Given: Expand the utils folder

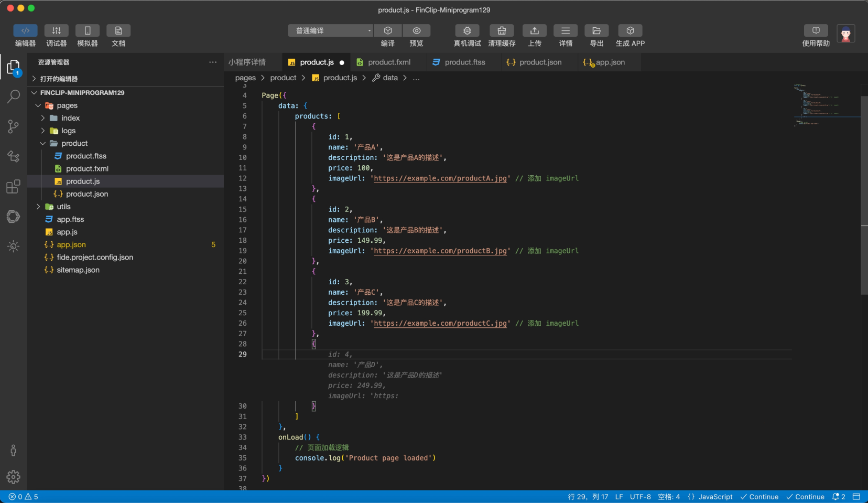Looking at the screenshot, I should coord(63,207).
